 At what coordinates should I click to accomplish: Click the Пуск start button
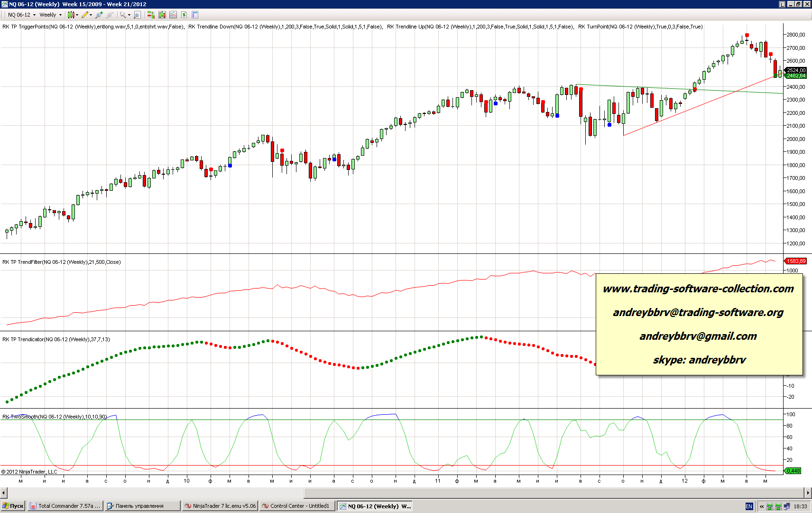pyautogui.click(x=13, y=506)
